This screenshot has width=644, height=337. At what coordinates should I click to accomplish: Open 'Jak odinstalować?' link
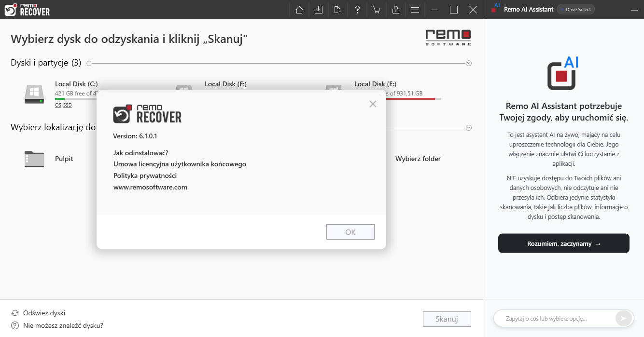pos(141,153)
